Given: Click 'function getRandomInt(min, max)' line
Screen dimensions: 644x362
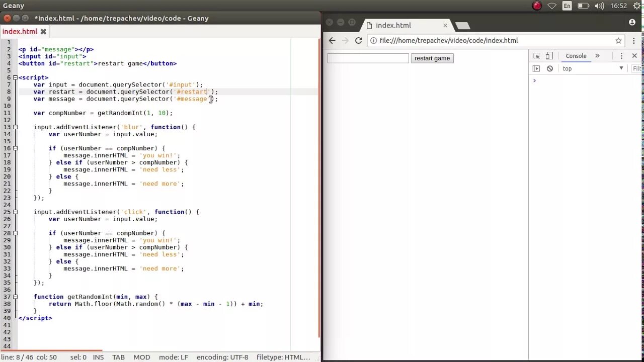Looking at the screenshot, I should [x=96, y=297].
